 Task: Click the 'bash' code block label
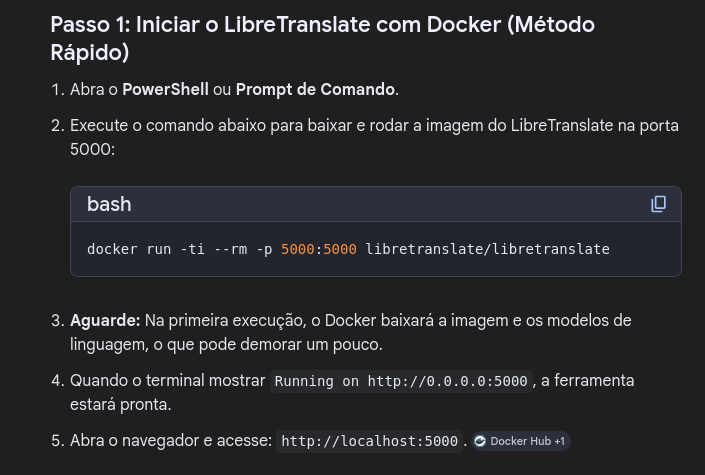pyautogui.click(x=109, y=204)
